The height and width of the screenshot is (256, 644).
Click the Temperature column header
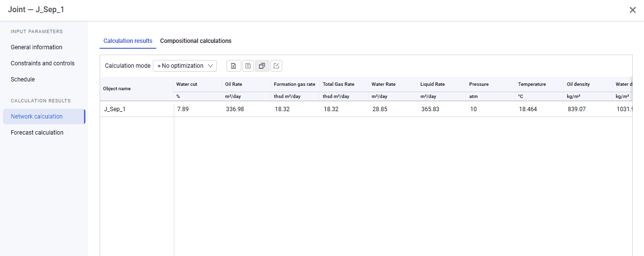point(540,84)
